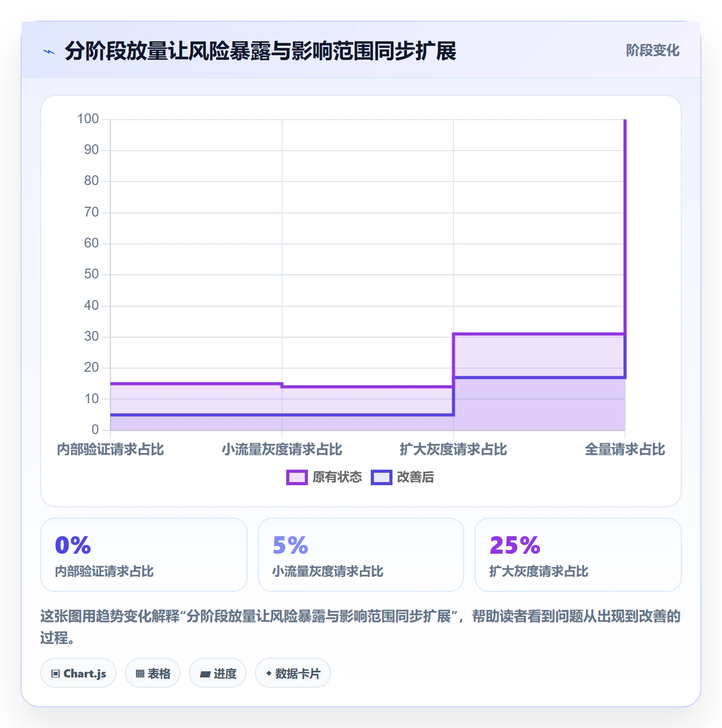Click the lightning bolt icon beside the title
The image size is (722, 728).
pyautogui.click(x=49, y=52)
